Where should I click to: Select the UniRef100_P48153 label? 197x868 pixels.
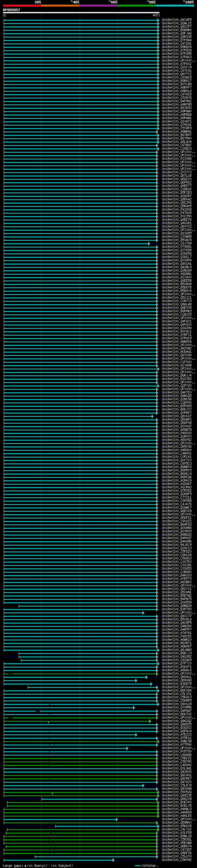coord(177,433)
